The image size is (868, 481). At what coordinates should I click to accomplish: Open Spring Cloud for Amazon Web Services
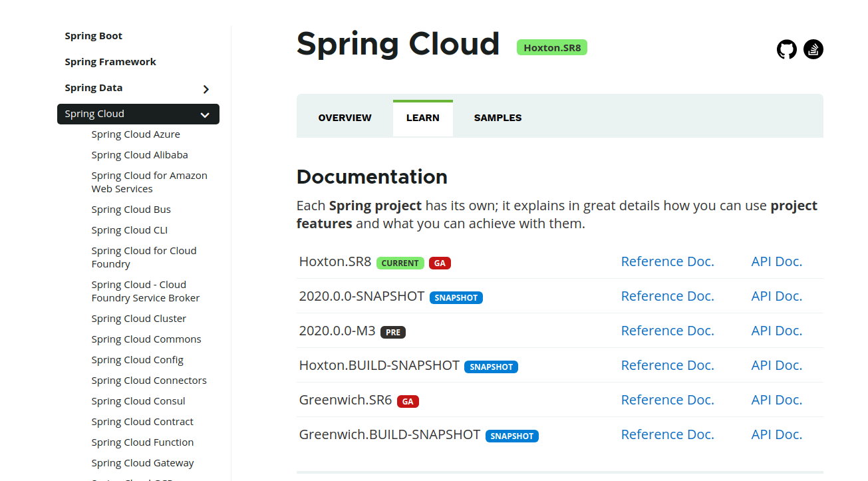tap(150, 182)
